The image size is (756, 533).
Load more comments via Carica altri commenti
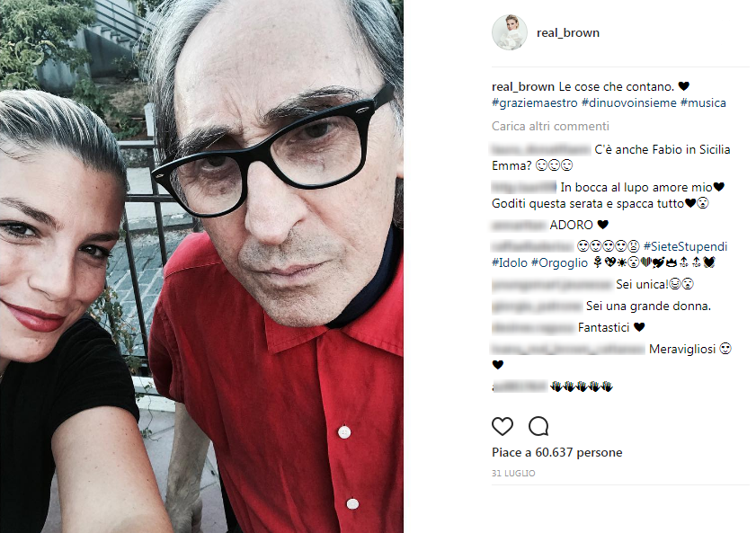click(x=550, y=126)
